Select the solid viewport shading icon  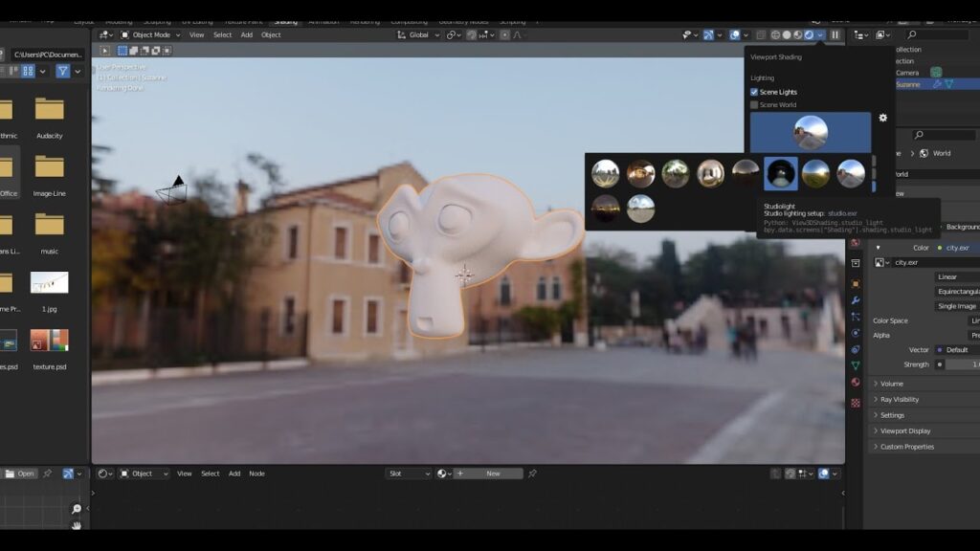787,35
